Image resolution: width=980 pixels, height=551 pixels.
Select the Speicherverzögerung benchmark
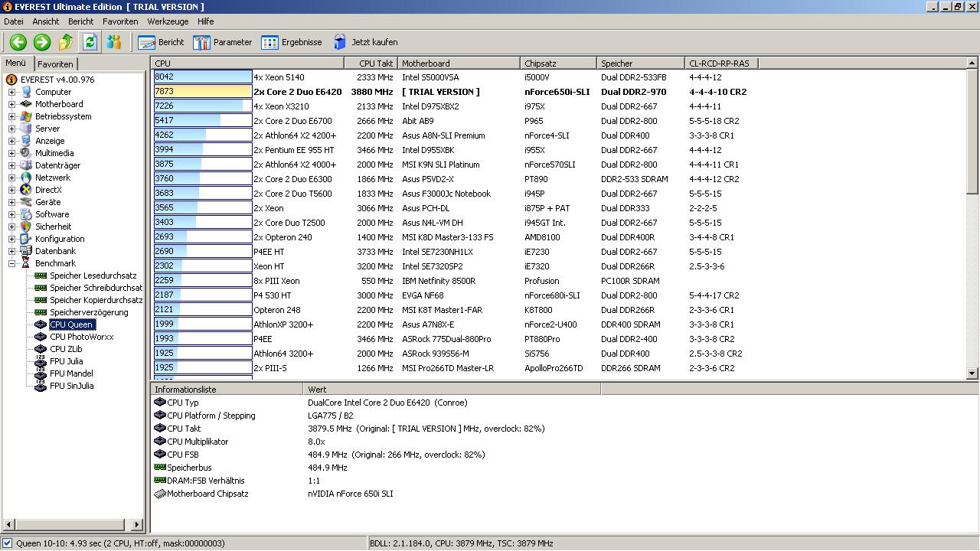pyautogui.click(x=89, y=312)
